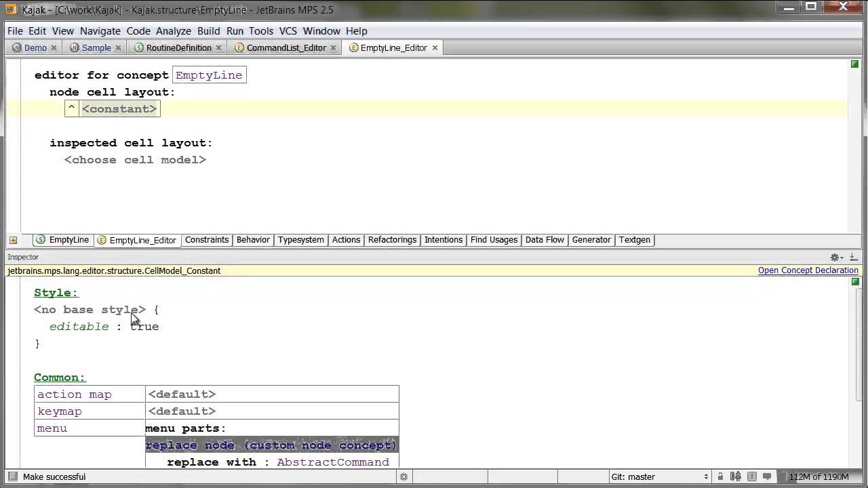Click the plus icon left of the EmptyLine aspect tab
This screenshot has width=868, height=488.
[13, 240]
